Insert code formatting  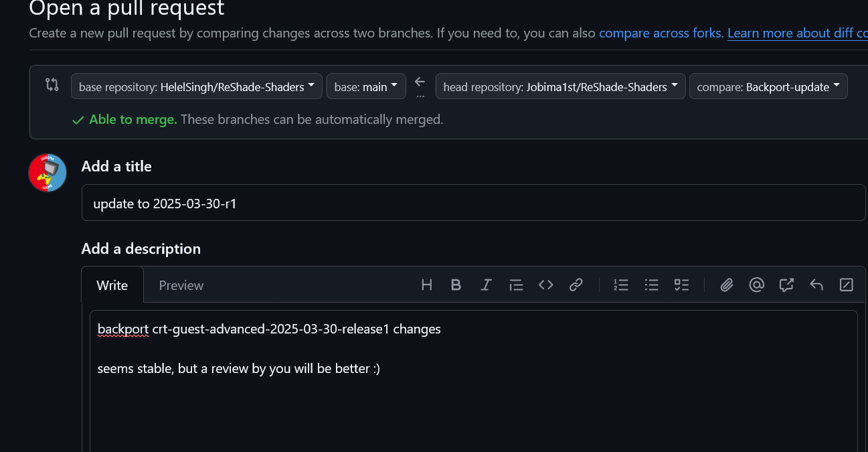(x=546, y=285)
